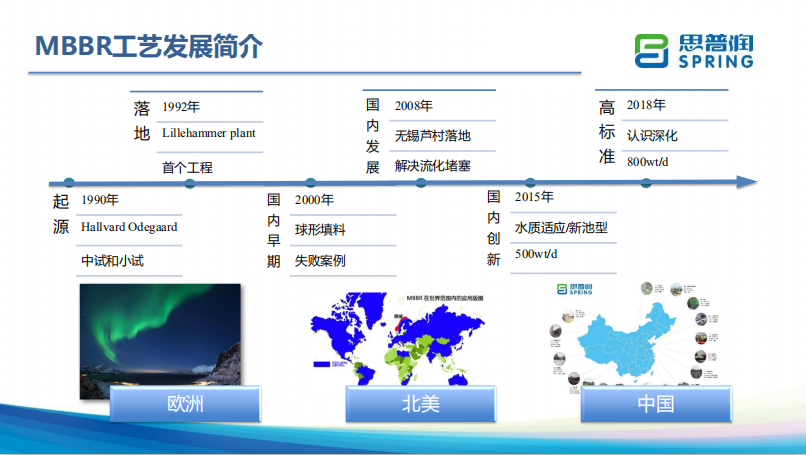Screen dimensions: 806x455
Task: Select the Hallvard Odegaard text
Action: (x=129, y=227)
